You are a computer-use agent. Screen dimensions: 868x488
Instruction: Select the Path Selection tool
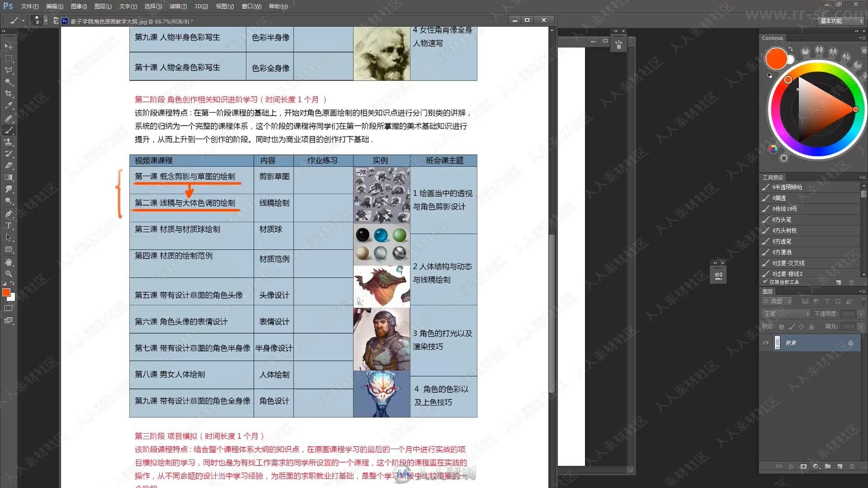coord(8,237)
